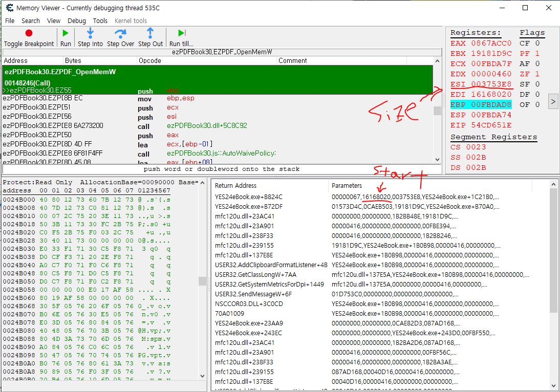This screenshot has height=392, width=560.
Task: Click the Opcode column header
Action: click(207, 61)
